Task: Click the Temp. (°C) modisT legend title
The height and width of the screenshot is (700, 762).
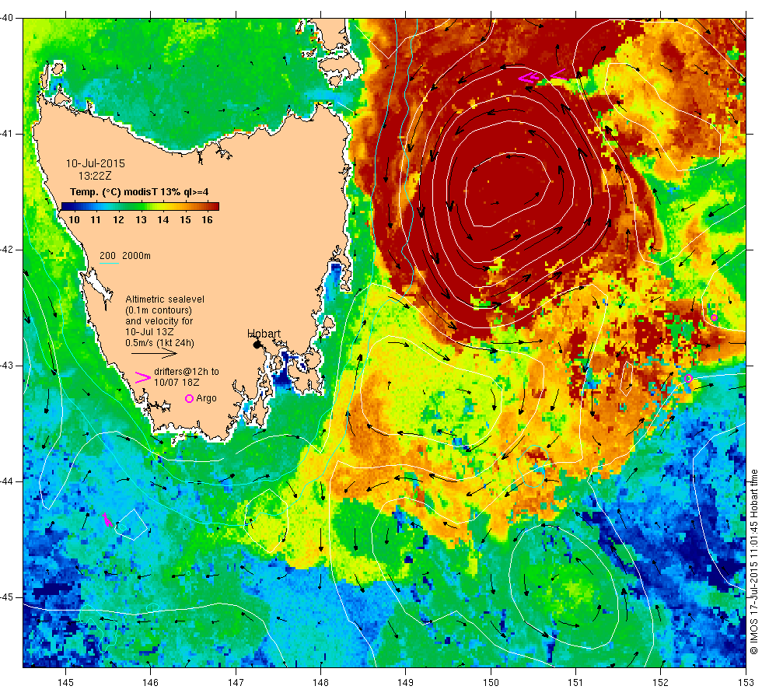Action: pyautogui.click(x=139, y=192)
